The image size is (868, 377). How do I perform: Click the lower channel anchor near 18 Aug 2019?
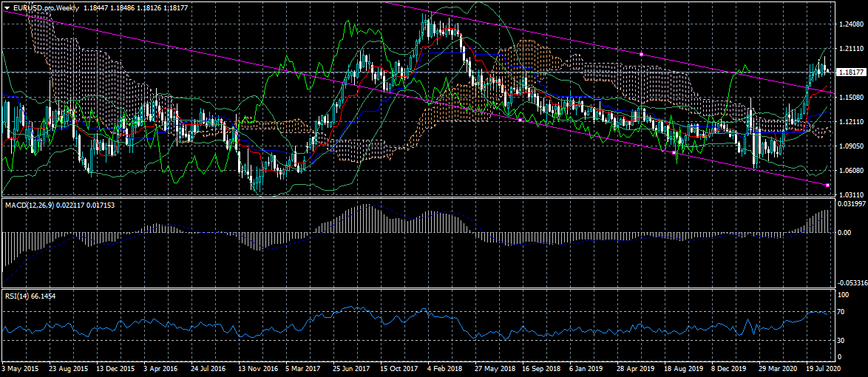(674, 153)
